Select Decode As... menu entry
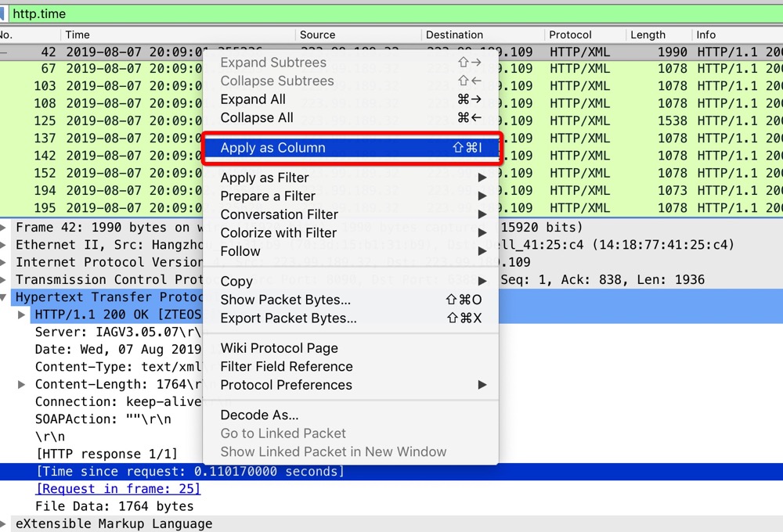The image size is (783, 532). point(259,415)
